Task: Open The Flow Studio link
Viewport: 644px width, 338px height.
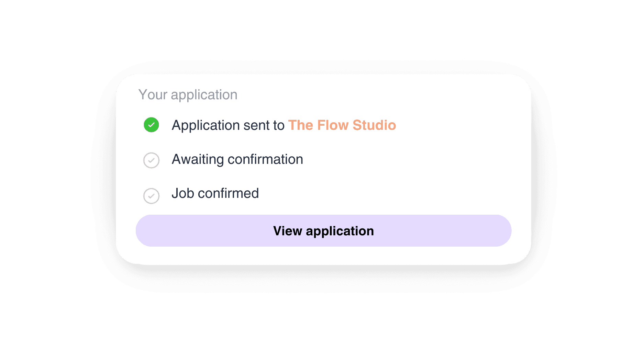Action: click(342, 125)
